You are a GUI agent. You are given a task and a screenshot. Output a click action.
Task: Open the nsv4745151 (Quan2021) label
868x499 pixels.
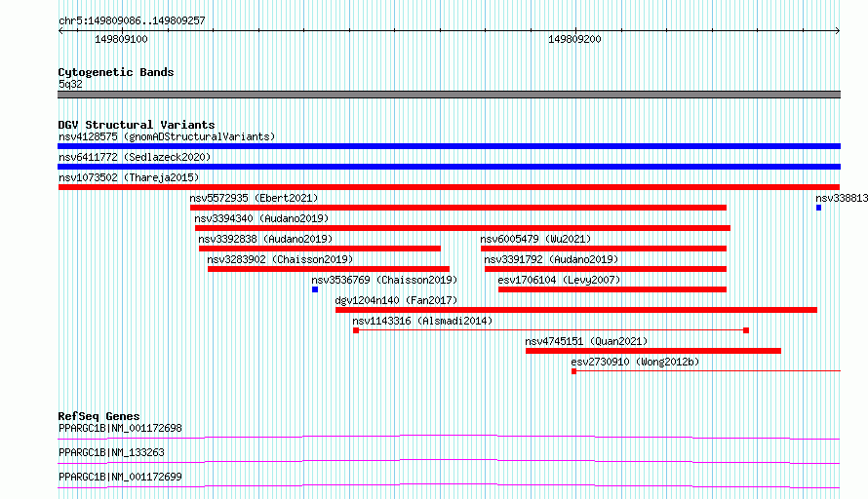(586, 341)
